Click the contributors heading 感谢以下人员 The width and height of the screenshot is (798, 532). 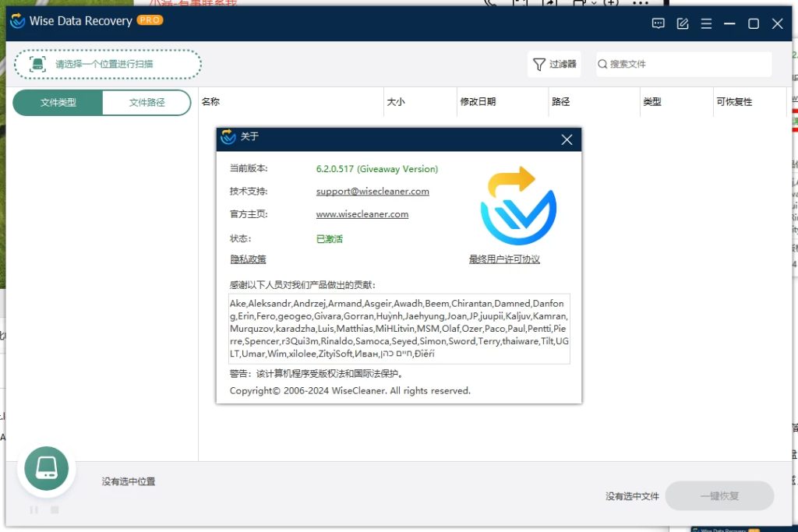(x=302, y=285)
